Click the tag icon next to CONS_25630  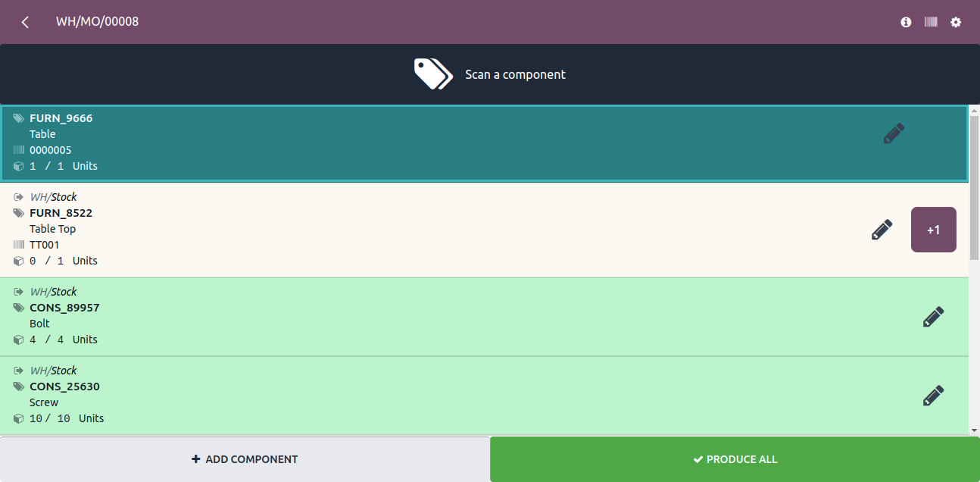[x=19, y=387]
